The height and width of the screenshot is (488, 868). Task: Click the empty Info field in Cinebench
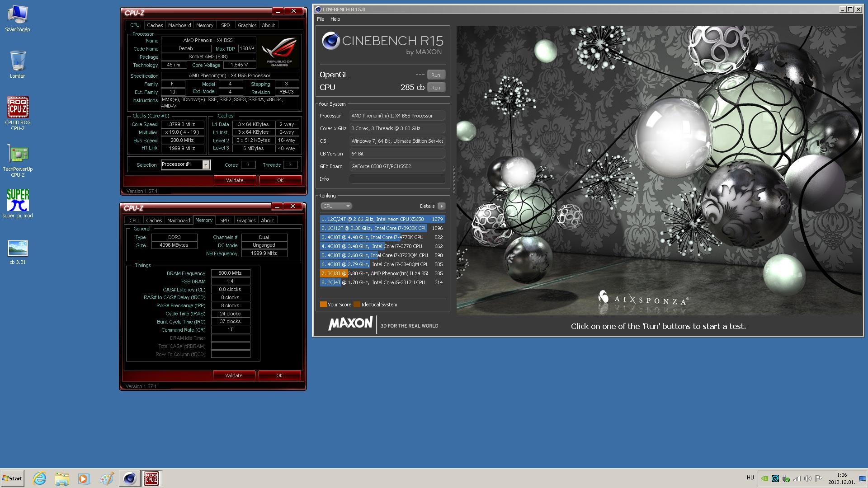(x=397, y=179)
